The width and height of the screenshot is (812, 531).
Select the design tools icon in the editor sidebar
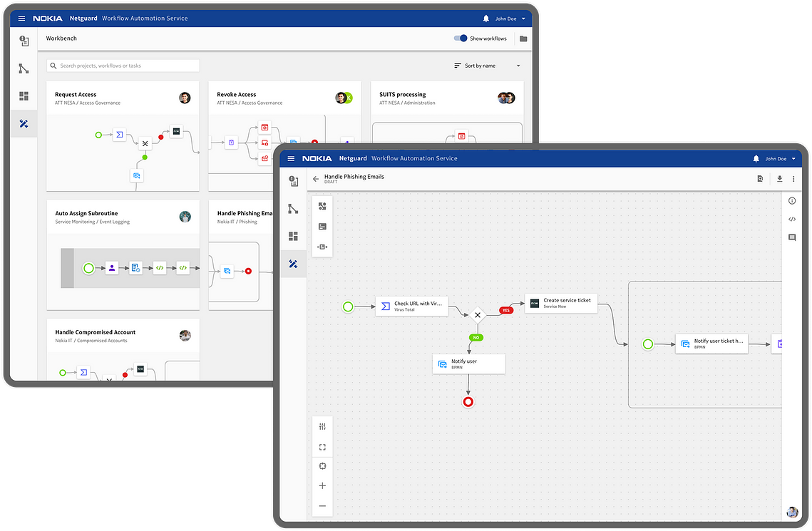[294, 264]
